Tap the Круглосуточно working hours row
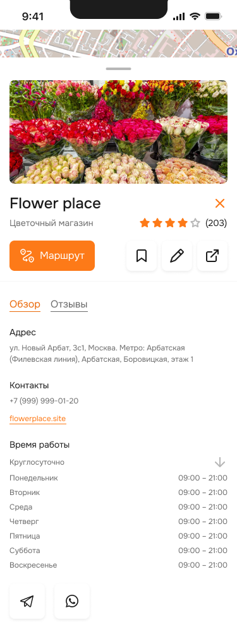This screenshot has width=237, height=644. (119, 462)
